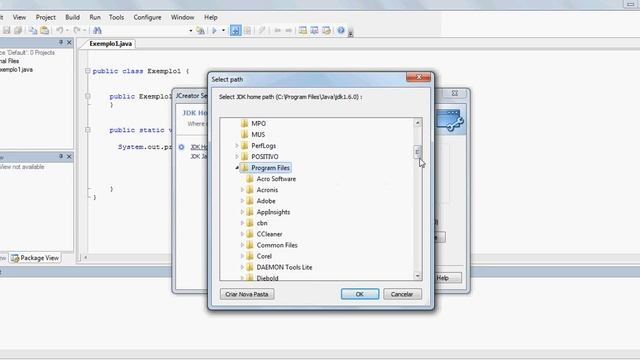Expand the DAEMON Tools Lite folder node
This screenshot has width=640, height=360.
point(242,267)
